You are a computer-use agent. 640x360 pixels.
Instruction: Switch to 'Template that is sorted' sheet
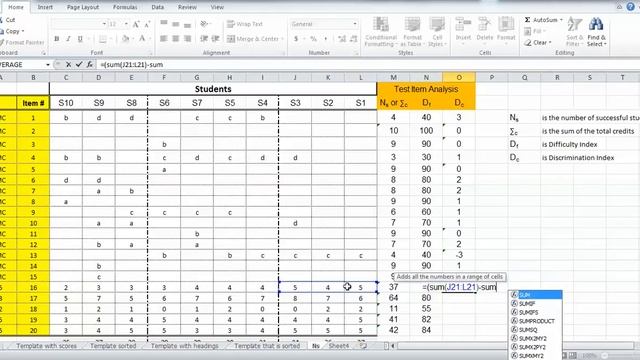[x=267, y=346]
